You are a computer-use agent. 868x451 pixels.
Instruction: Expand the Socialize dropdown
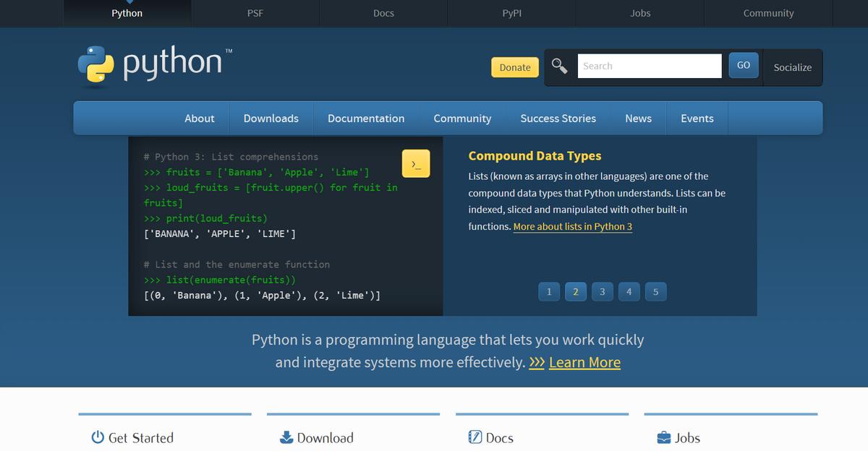point(792,67)
